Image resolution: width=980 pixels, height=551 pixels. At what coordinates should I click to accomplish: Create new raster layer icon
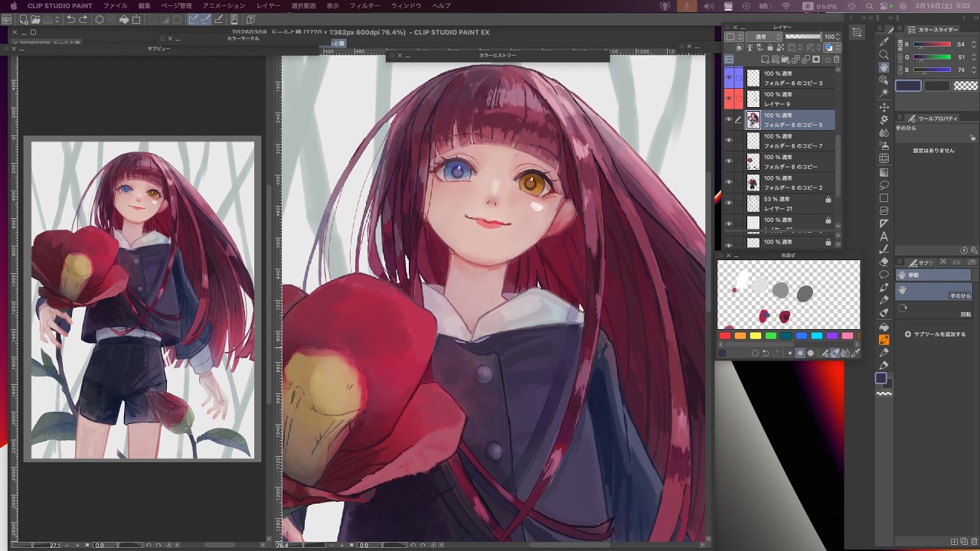[766, 59]
